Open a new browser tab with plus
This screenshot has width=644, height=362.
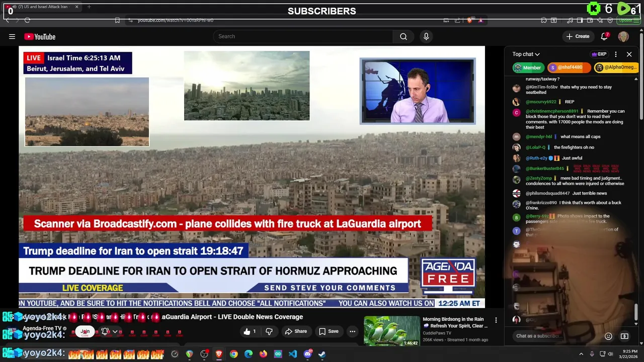[x=89, y=7]
